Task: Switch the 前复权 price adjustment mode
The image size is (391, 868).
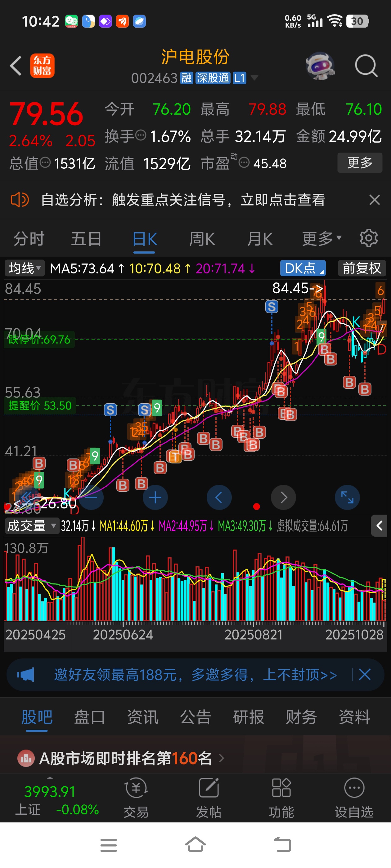Action: click(362, 268)
